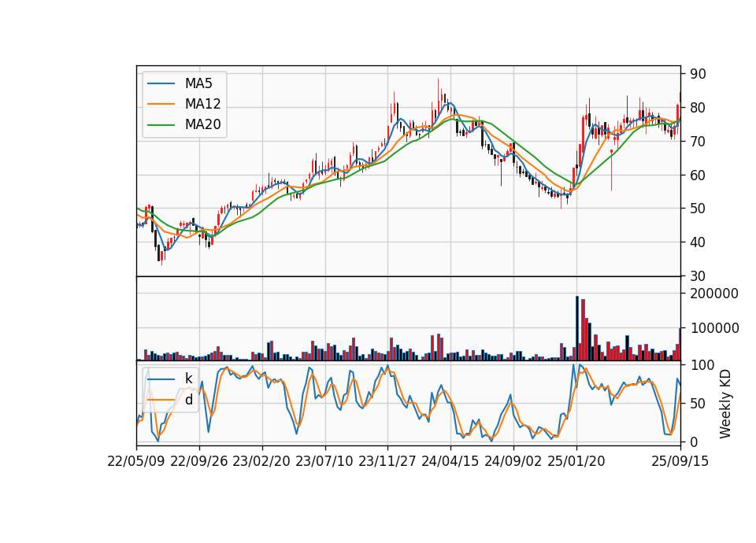Click the 40 price axis label

click(x=698, y=242)
